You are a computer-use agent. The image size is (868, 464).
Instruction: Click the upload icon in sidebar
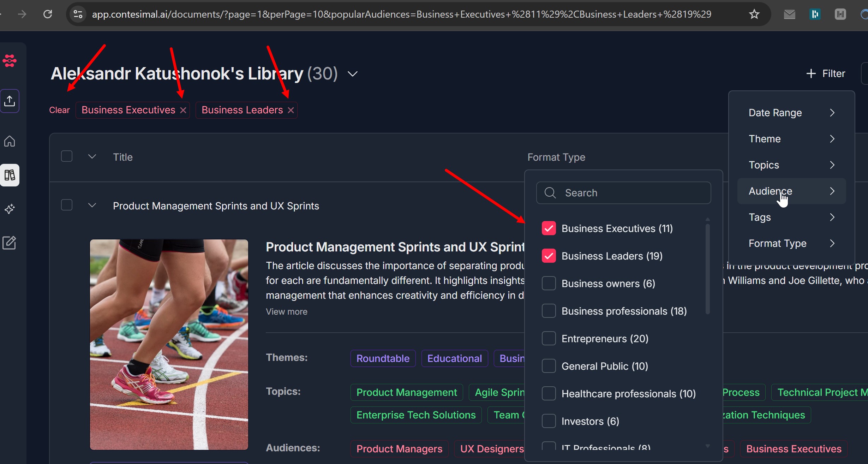pyautogui.click(x=10, y=101)
